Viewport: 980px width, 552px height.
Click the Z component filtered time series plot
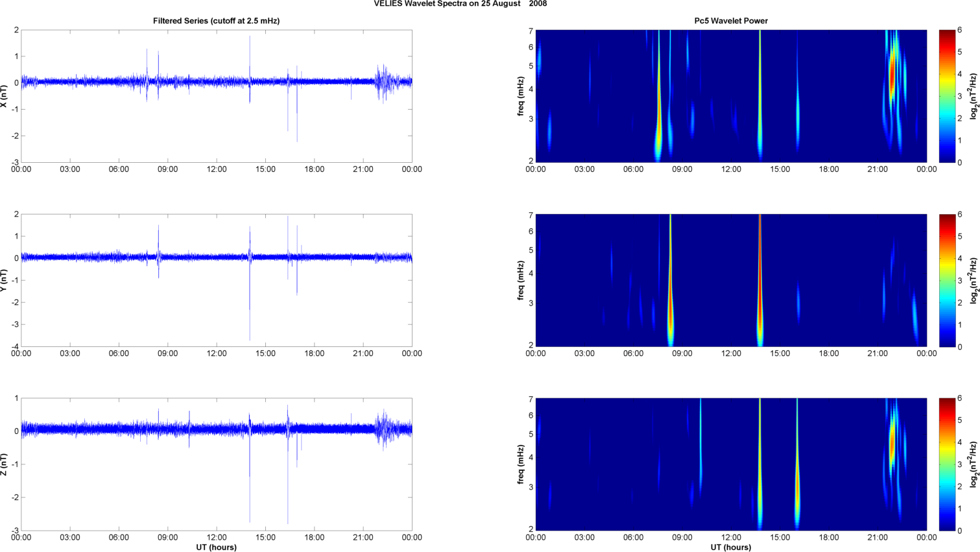pyautogui.click(x=217, y=464)
